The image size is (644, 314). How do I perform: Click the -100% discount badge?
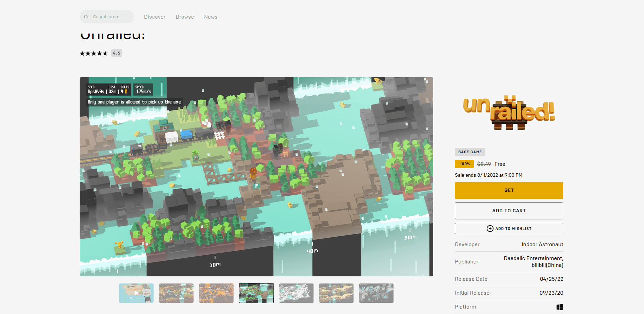pyautogui.click(x=464, y=164)
